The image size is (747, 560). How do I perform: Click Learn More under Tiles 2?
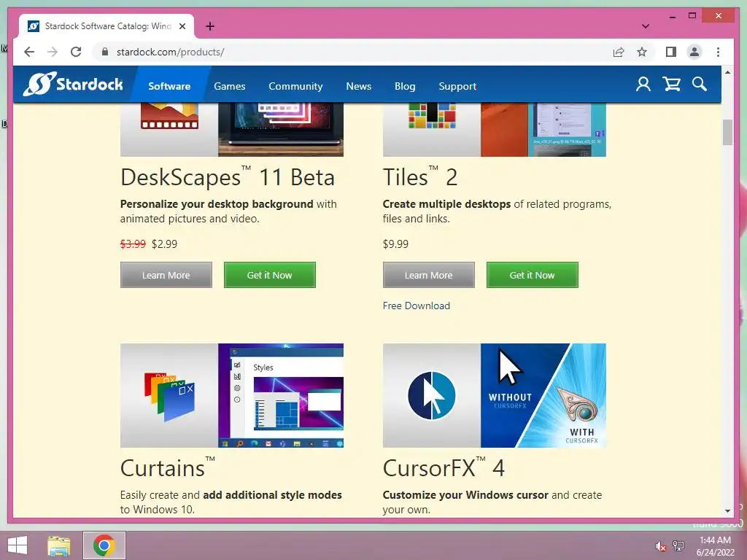(x=429, y=275)
